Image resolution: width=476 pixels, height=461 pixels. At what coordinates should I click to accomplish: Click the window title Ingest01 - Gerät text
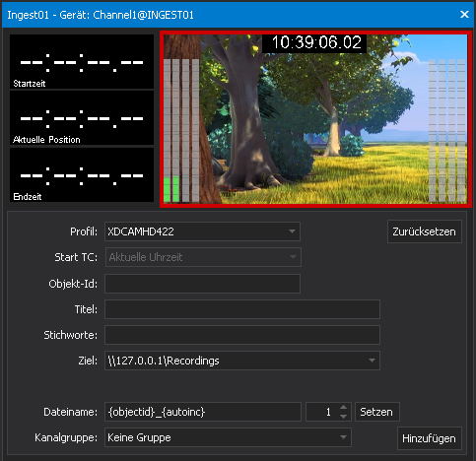coord(101,15)
